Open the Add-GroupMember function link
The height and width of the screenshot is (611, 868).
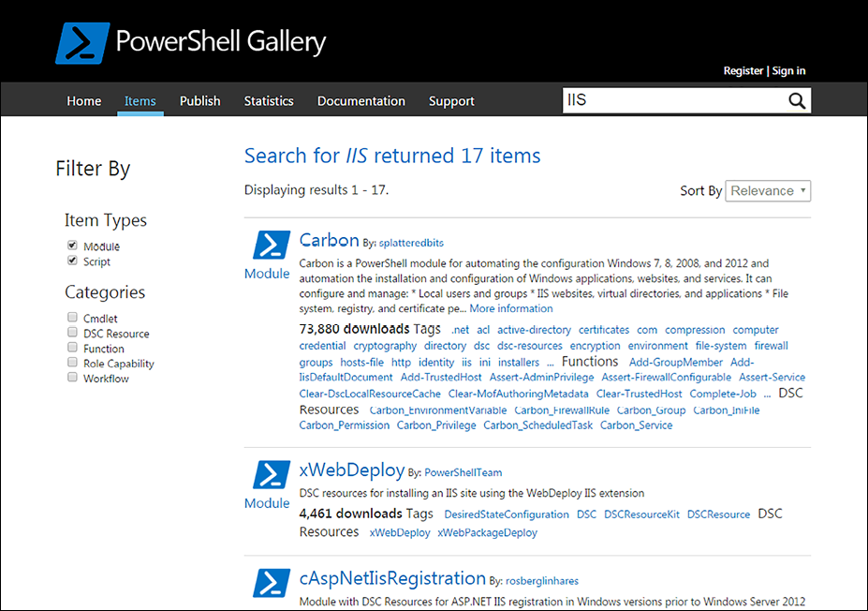(x=676, y=363)
